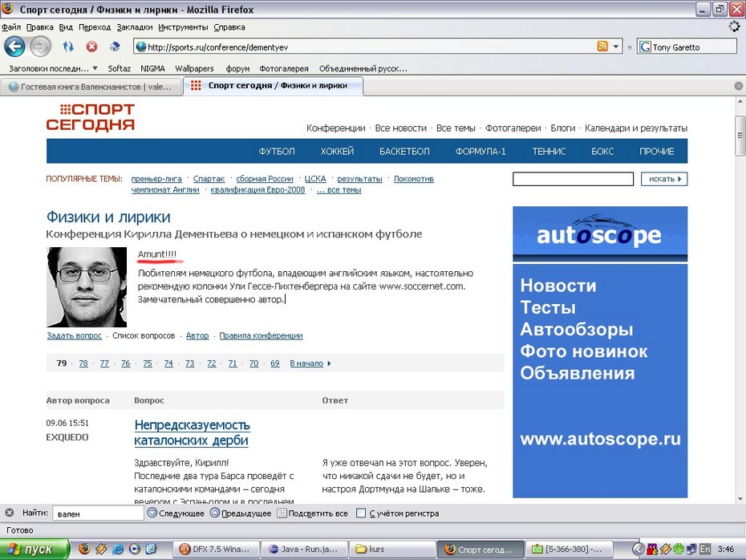This screenshot has width=746, height=560.
Task: Expand hidden tray icons with the chevron
Action: click(x=638, y=549)
